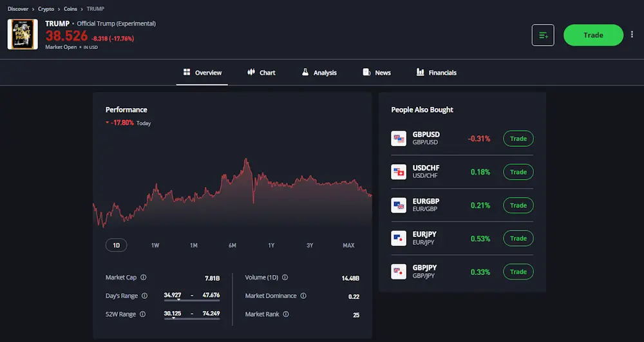Click the green Trade button in header

click(593, 35)
